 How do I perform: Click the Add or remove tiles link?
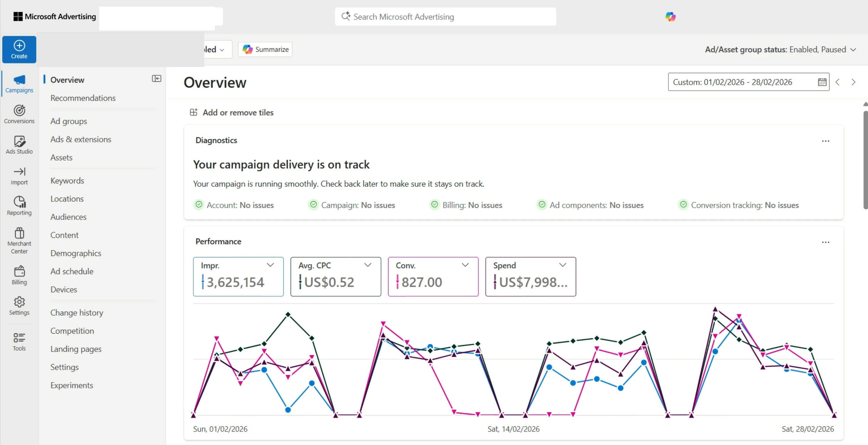pos(232,112)
